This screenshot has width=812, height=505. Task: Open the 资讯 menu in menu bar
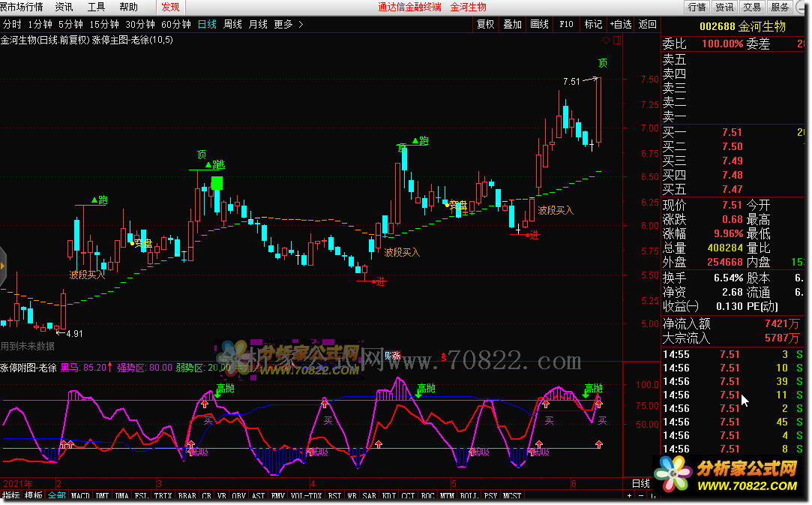pyautogui.click(x=64, y=7)
